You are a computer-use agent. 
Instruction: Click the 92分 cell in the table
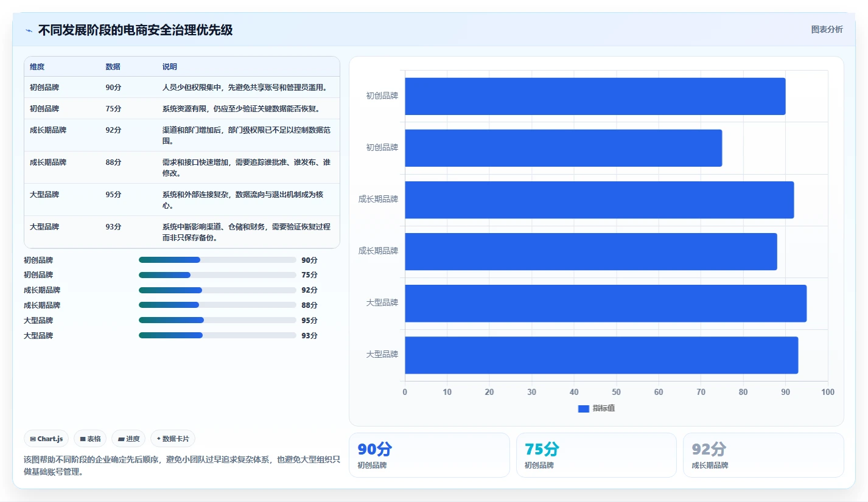pyautogui.click(x=113, y=130)
